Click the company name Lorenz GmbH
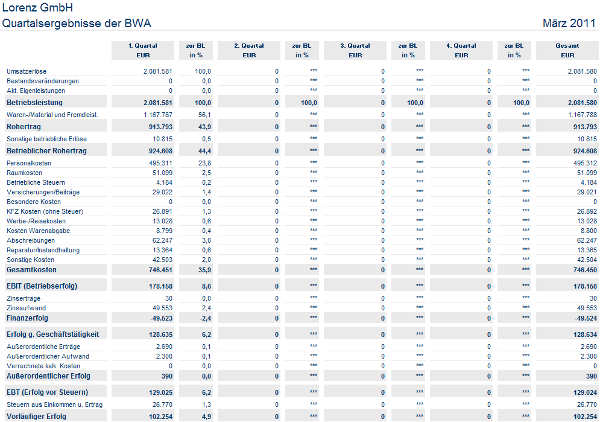The image size is (600, 422). coord(37,8)
